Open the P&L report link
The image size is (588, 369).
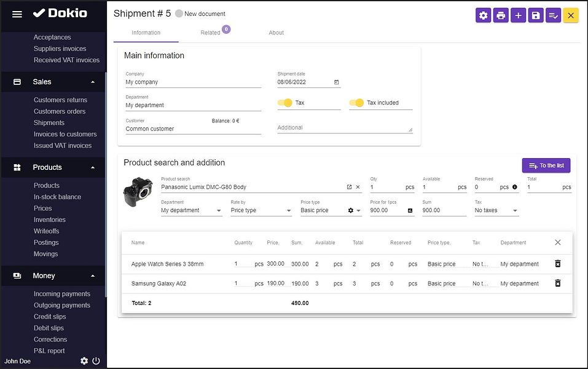pos(49,351)
